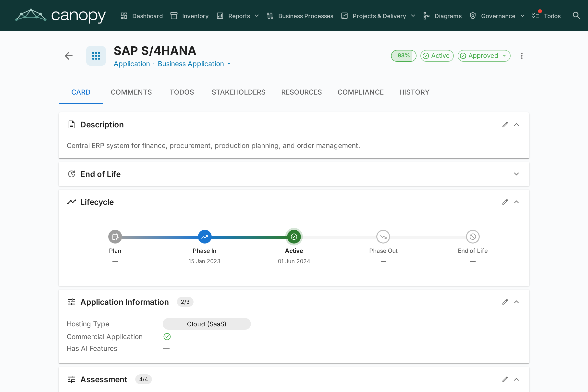
Task: Select the Card tab
Action: [81, 92]
